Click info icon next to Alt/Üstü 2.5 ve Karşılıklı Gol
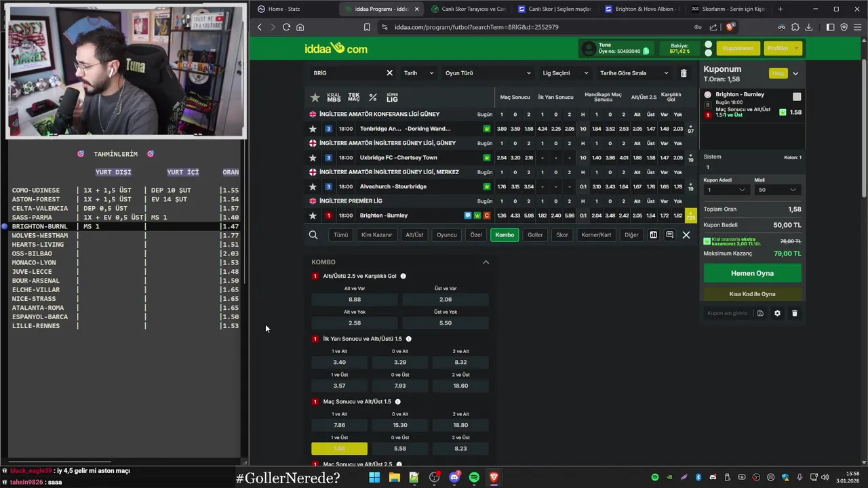This screenshot has width=868, height=488. [x=403, y=277]
